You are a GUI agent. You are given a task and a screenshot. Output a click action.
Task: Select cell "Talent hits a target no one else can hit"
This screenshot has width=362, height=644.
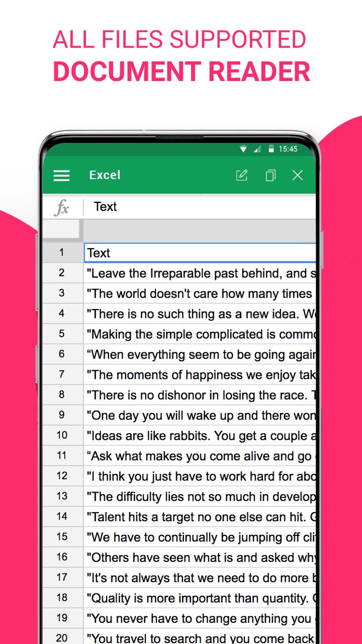pyautogui.click(x=200, y=517)
